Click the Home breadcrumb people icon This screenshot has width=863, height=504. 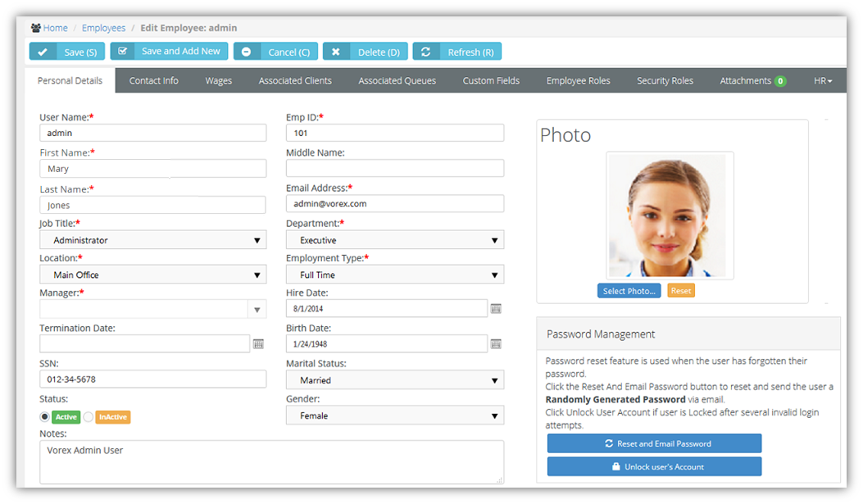tap(36, 28)
